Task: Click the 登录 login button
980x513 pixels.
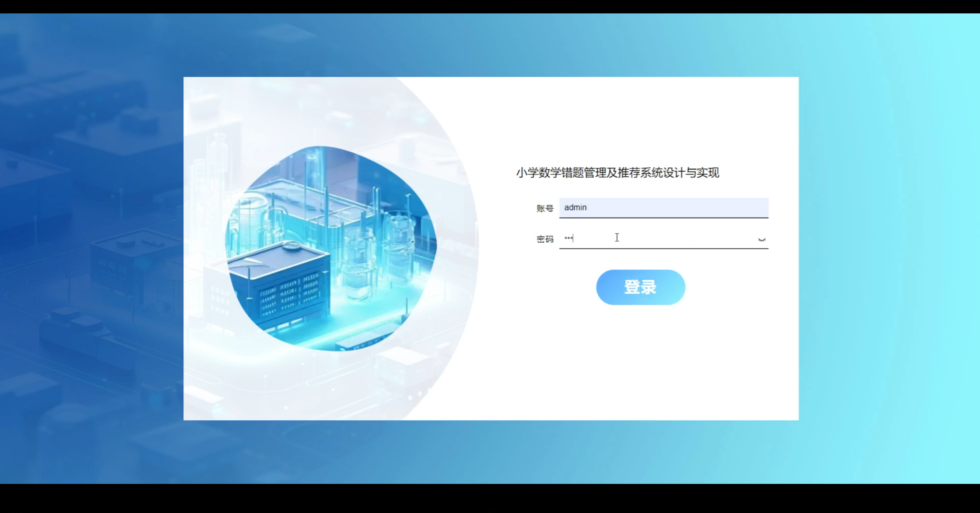Action: click(640, 287)
